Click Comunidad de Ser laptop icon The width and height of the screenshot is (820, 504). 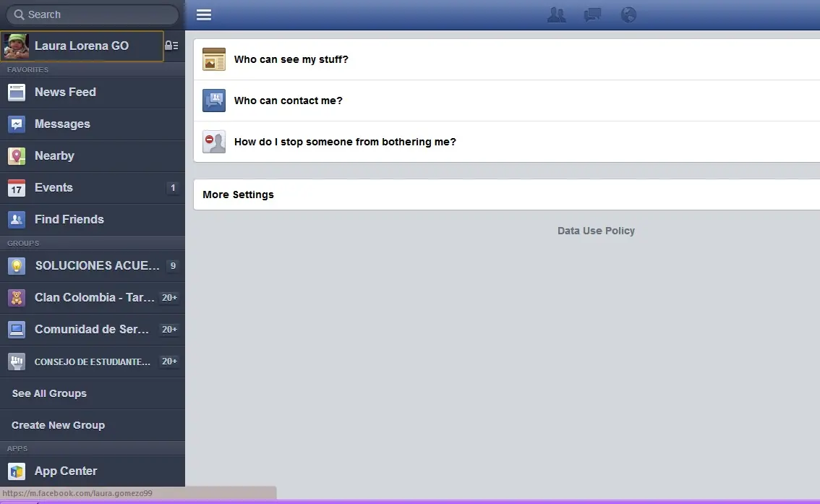pyautogui.click(x=17, y=330)
